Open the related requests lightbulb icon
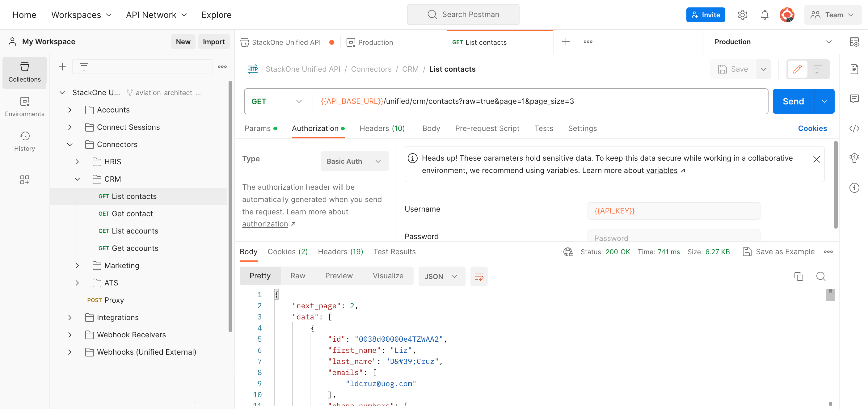The image size is (868, 409). tap(854, 158)
